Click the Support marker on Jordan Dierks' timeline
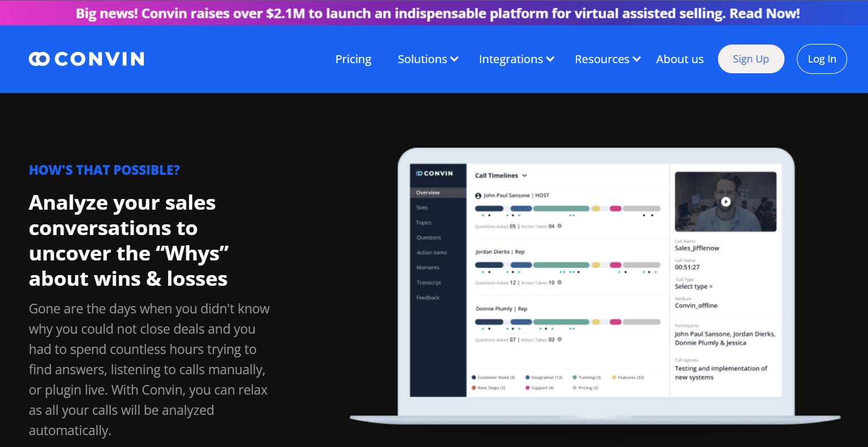Screen dimensions: 868x447 pyautogui.click(x=615, y=265)
